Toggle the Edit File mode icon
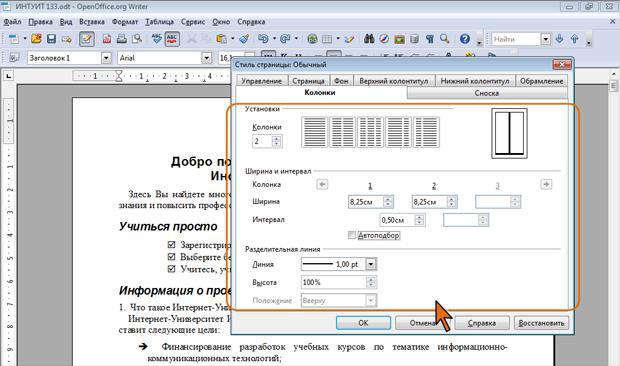 coord(87,39)
